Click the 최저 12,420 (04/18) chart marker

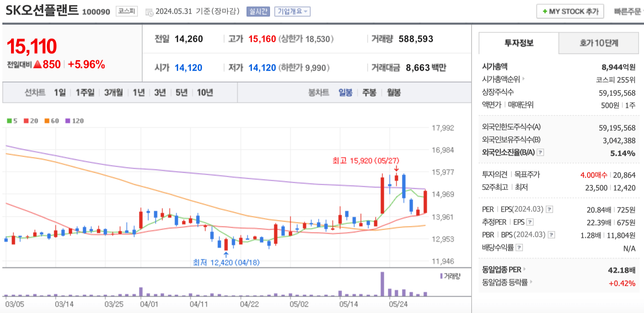pyautogui.click(x=226, y=262)
